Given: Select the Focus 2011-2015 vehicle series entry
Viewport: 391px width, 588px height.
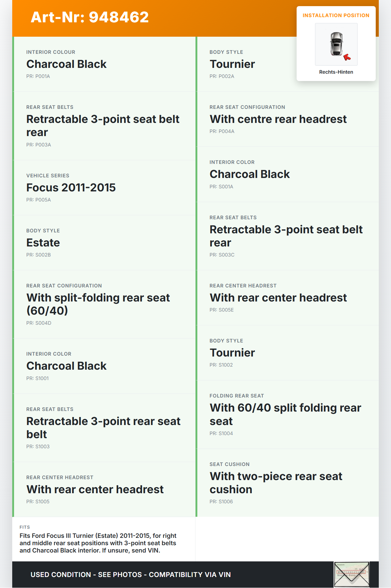Looking at the screenshot, I should click(x=71, y=188).
